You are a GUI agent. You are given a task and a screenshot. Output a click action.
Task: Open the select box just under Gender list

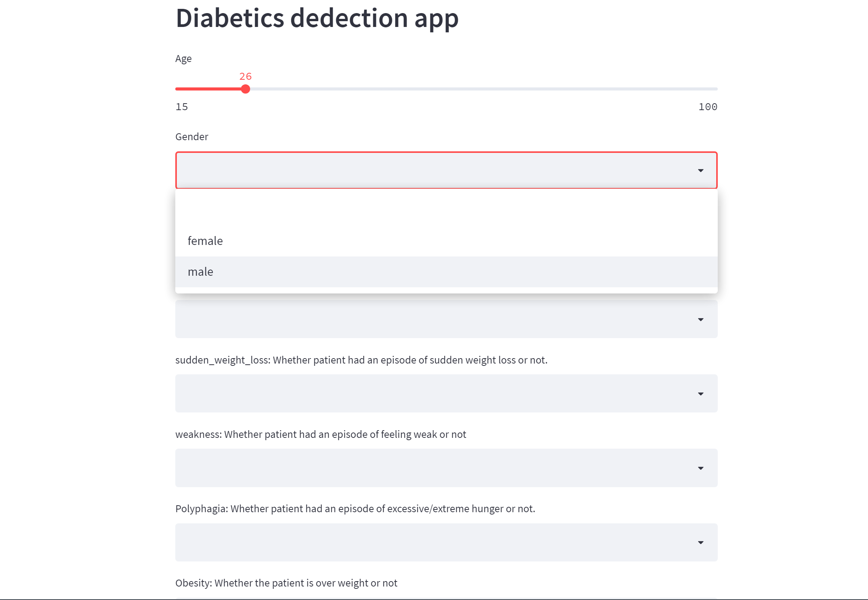[x=424, y=320]
